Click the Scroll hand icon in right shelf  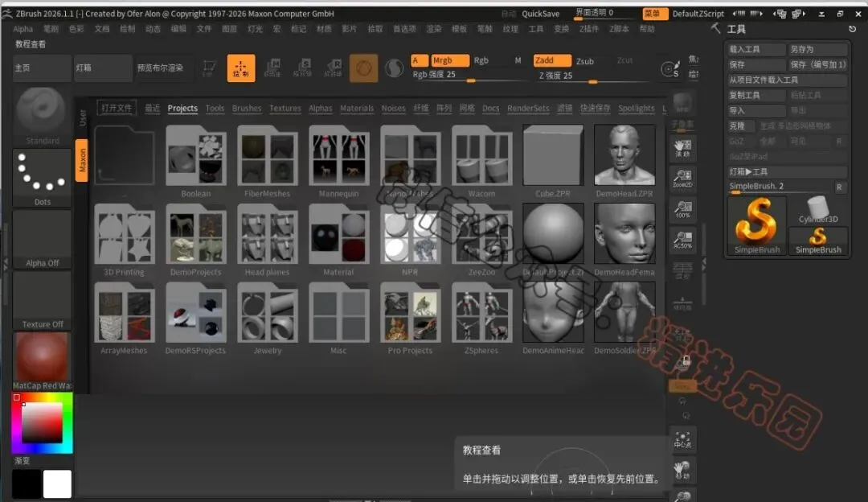pyautogui.click(x=682, y=148)
